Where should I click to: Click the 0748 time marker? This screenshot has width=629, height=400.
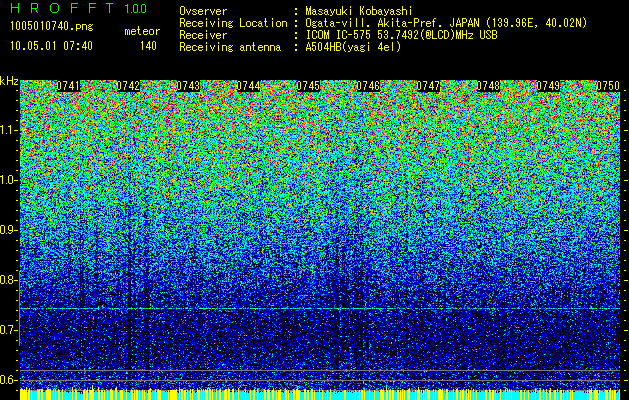coord(488,86)
